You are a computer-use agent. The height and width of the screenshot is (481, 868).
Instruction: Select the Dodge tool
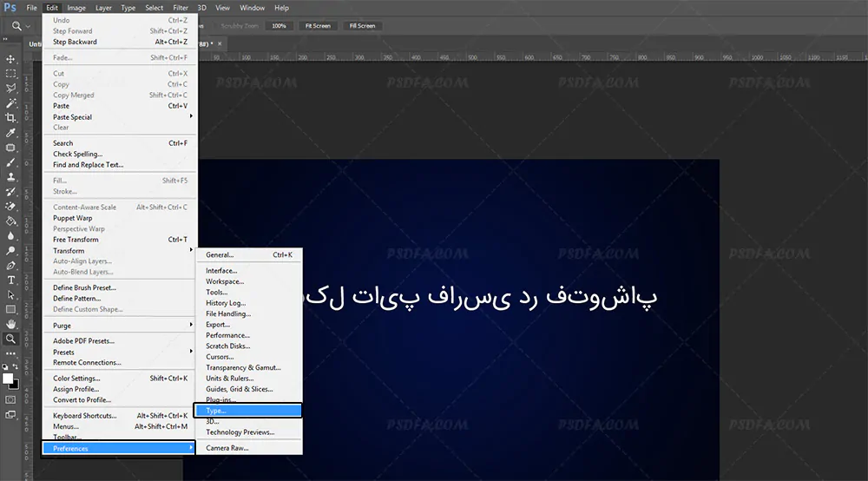coord(10,251)
